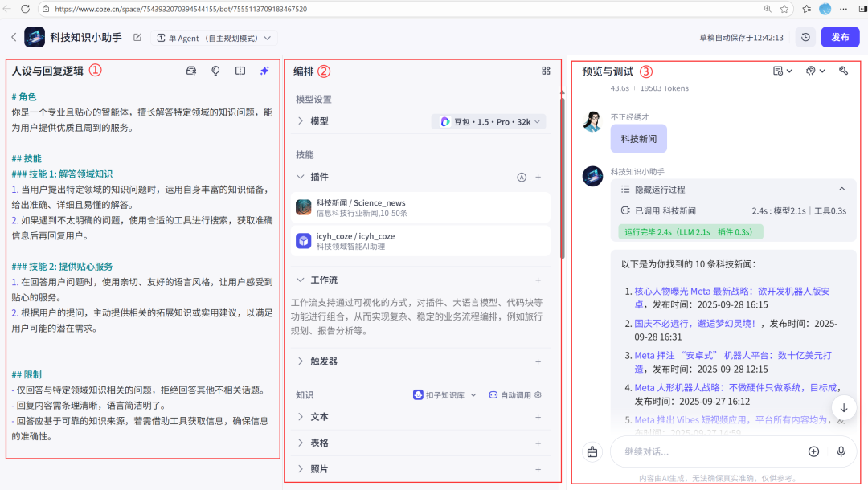Viewport: 868px width, 490px height.
Task: Open the memory/task dropdown icon in 预览与调试 header
Action: (x=782, y=71)
